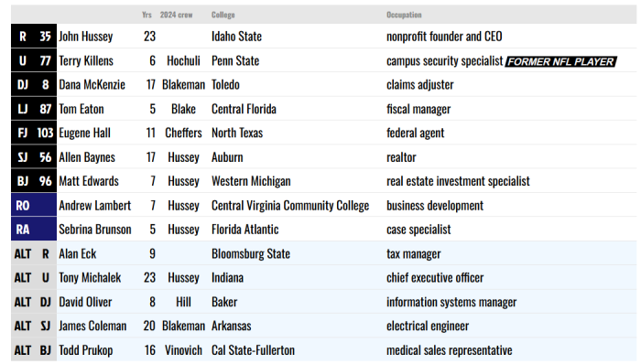Click the BJ 96 back judge badge

(34, 181)
